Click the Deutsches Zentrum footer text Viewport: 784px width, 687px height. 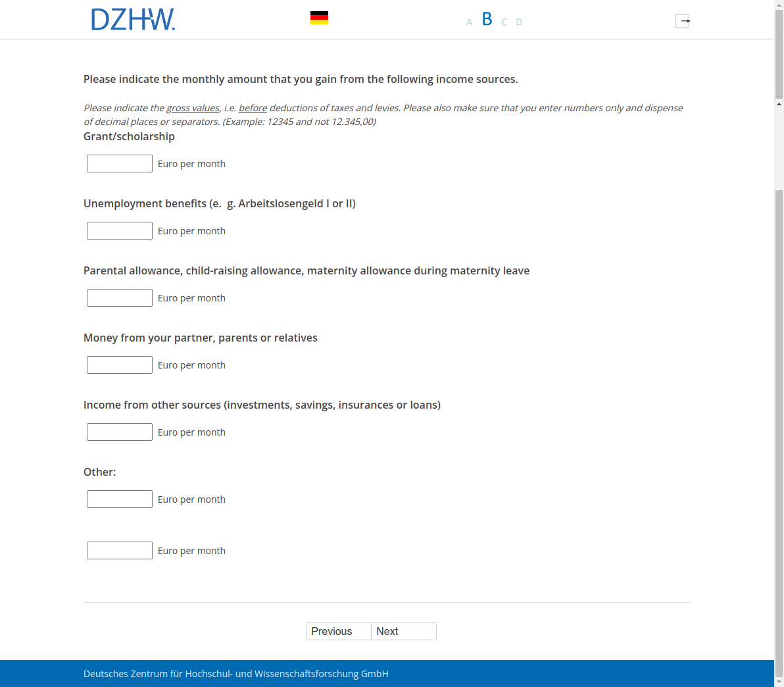(x=235, y=674)
